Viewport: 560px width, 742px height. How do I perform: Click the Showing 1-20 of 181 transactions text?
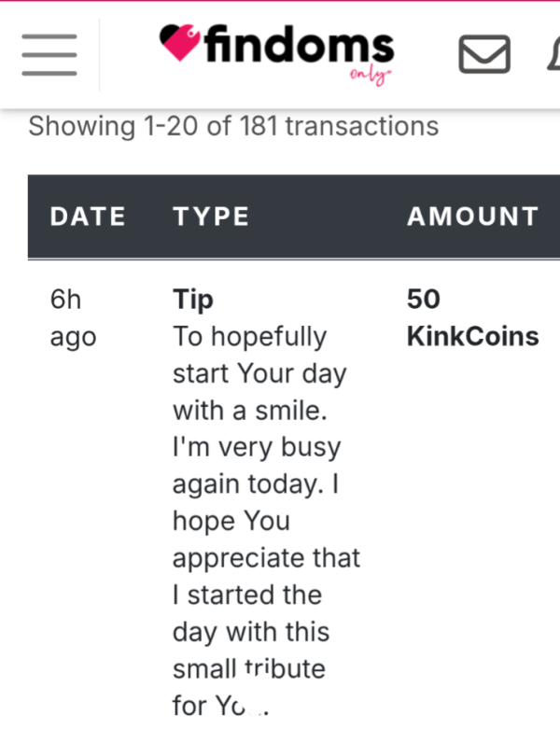[x=233, y=126]
